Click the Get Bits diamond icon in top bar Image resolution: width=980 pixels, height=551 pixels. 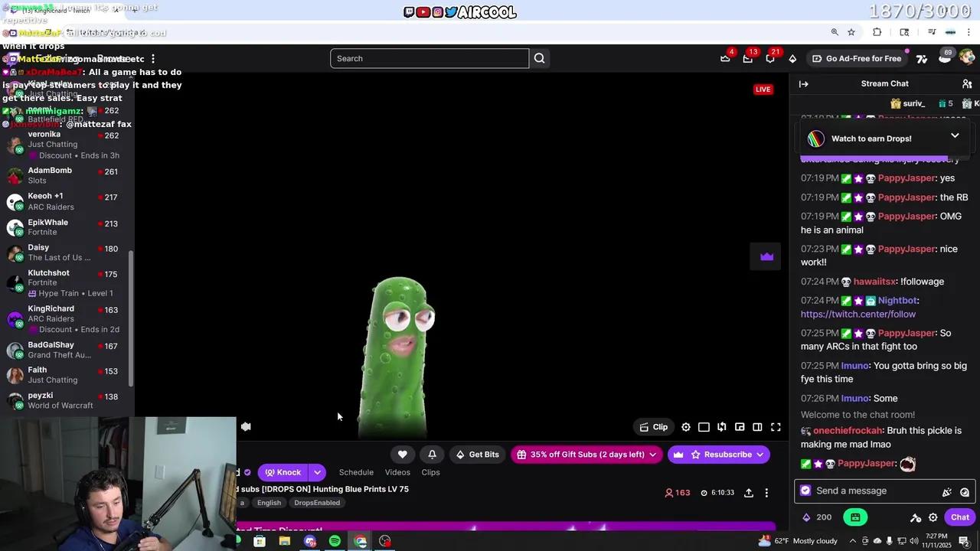coord(792,58)
